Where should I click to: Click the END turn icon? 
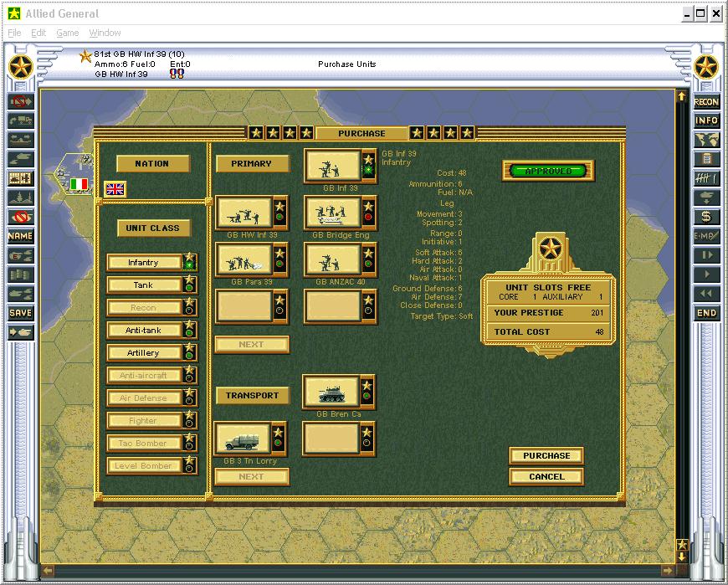[706, 313]
